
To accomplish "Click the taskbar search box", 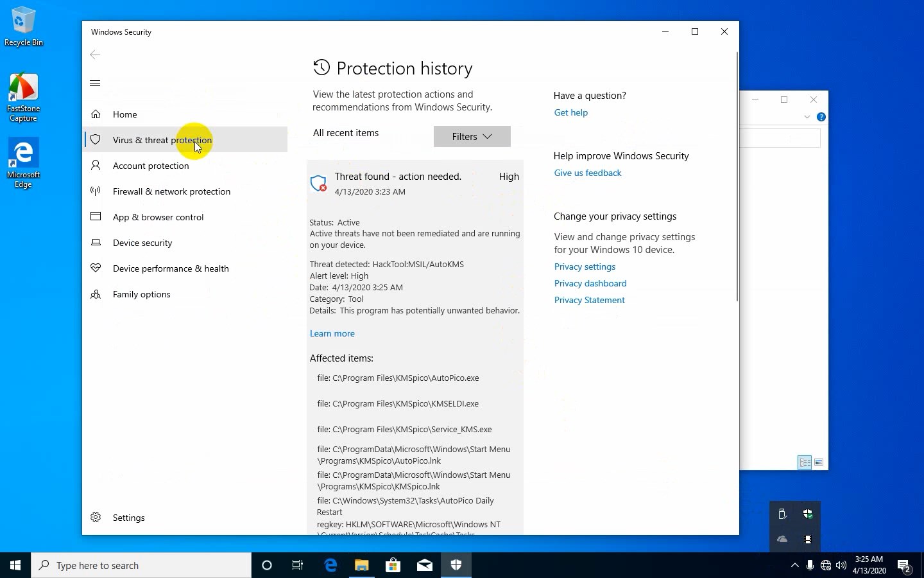I will (x=141, y=565).
